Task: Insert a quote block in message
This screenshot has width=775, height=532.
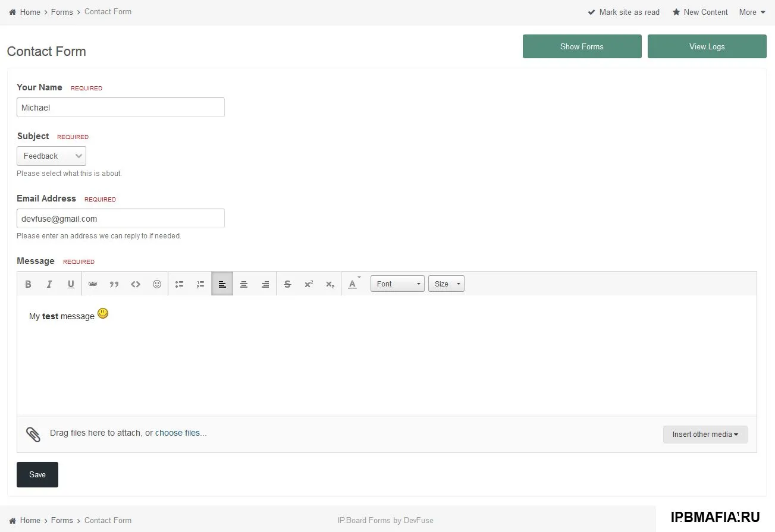Action: tap(114, 284)
